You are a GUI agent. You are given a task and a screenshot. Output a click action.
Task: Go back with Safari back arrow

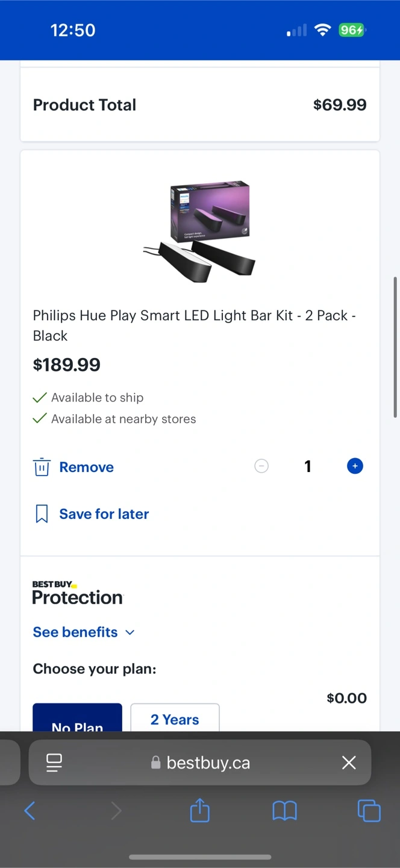click(30, 811)
